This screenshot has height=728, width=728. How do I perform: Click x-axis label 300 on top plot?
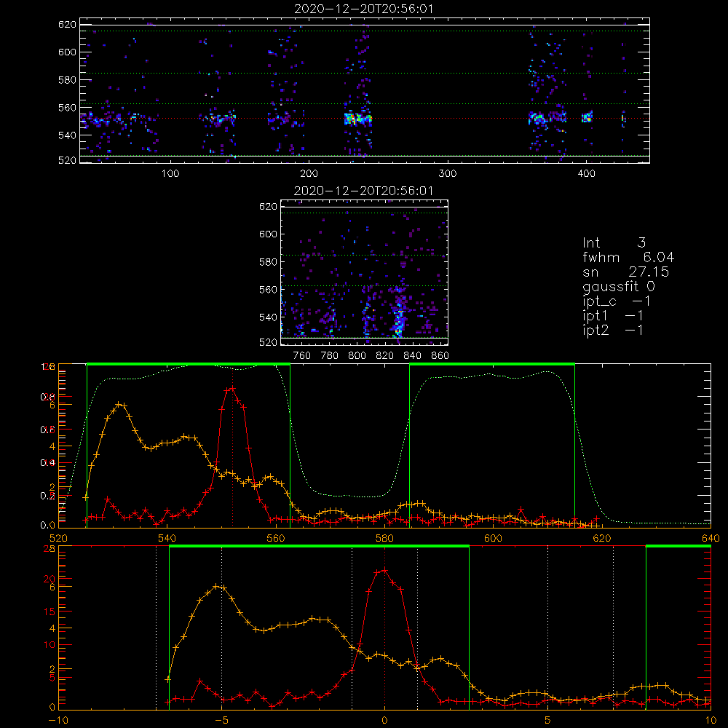pos(448,174)
